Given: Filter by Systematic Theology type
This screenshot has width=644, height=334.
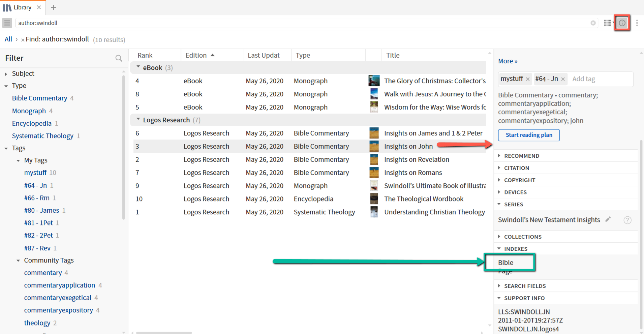Looking at the screenshot, I should [x=43, y=136].
